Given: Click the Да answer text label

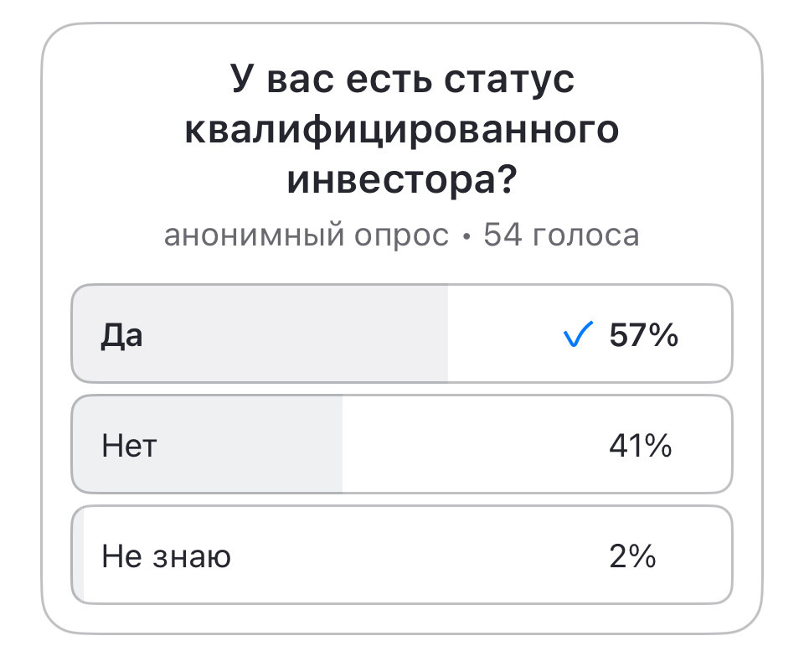Looking at the screenshot, I should click(121, 334).
